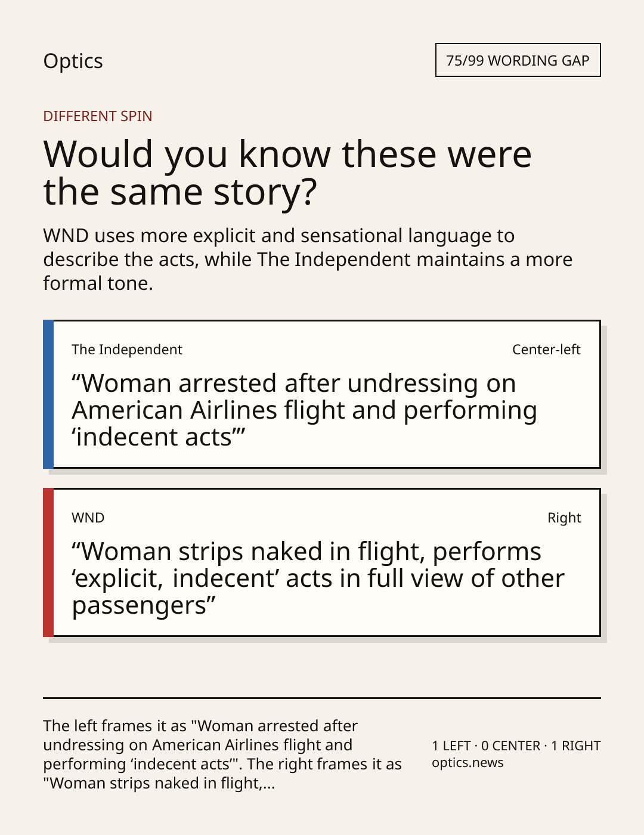Click the 75/99 WORDING GAP badge
The image size is (644, 835).
click(x=518, y=60)
